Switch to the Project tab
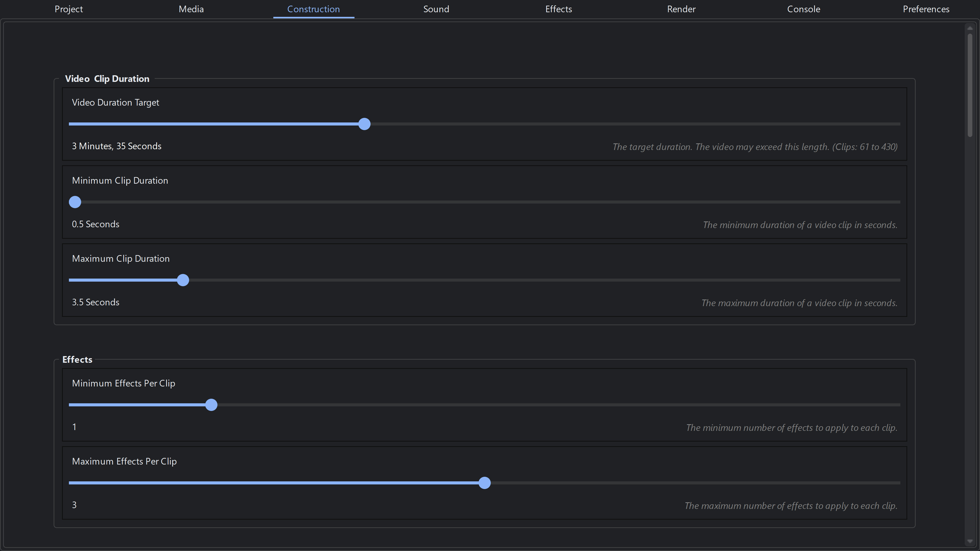This screenshot has height=551, width=980. pos(68,9)
